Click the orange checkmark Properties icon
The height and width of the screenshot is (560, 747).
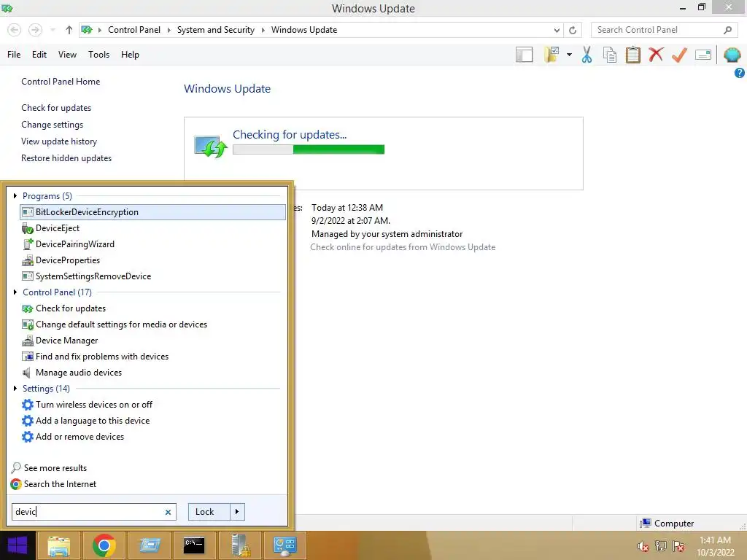pyautogui.click(x=679, y=55)
